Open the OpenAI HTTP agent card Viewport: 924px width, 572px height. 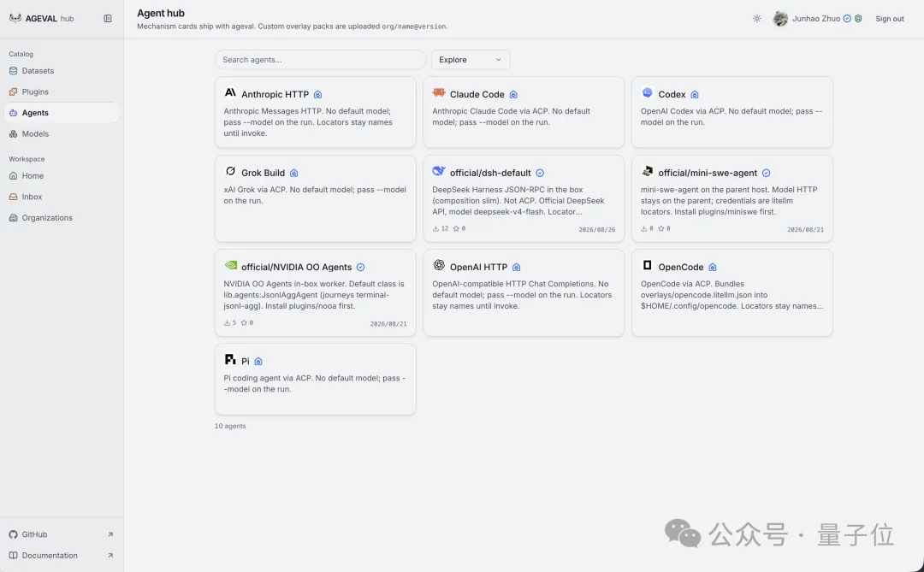(x=524, y=292)
